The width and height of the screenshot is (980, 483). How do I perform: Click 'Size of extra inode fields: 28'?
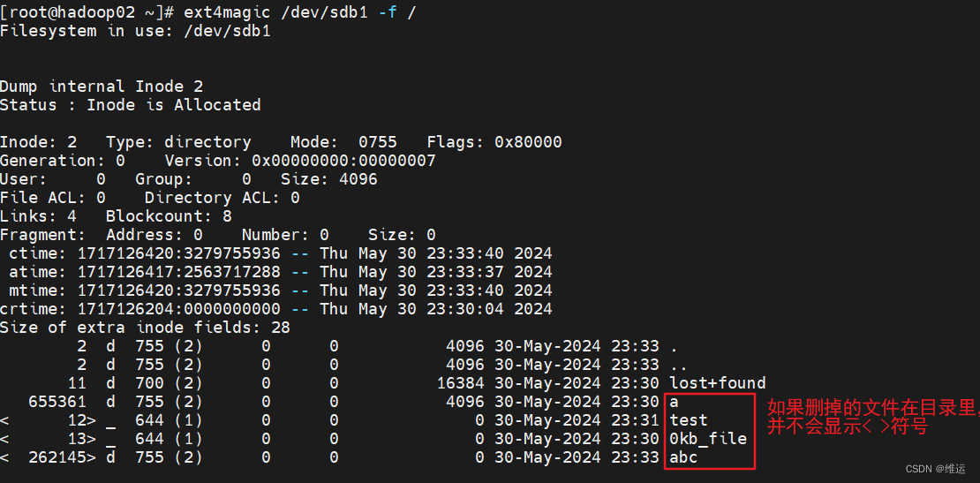click(145, 328)
